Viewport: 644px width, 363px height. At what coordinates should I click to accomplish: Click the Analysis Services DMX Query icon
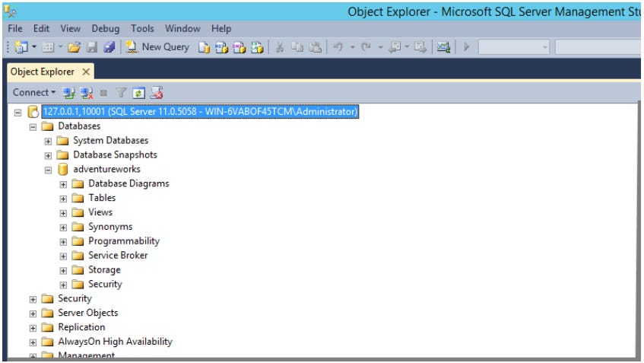click(x=239, y=48)
